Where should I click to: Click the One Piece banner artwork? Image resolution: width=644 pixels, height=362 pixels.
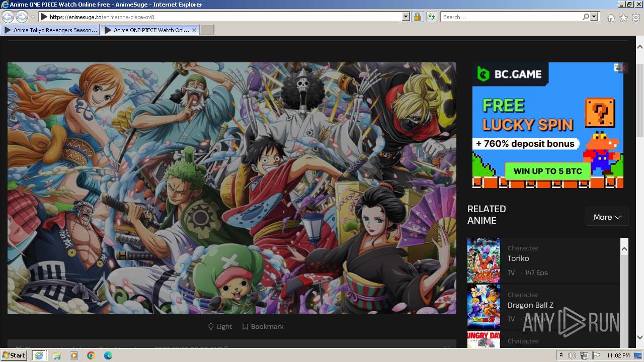232,188
